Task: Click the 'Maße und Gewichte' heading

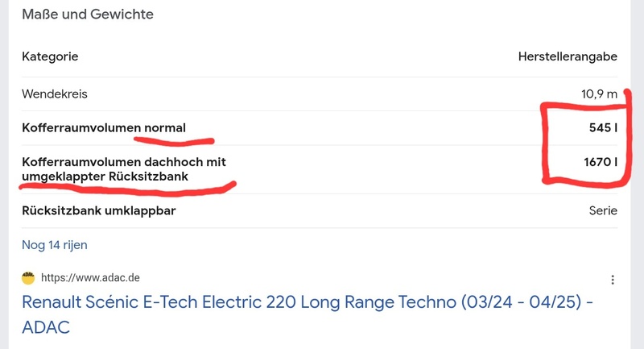Action: point(88,15)
